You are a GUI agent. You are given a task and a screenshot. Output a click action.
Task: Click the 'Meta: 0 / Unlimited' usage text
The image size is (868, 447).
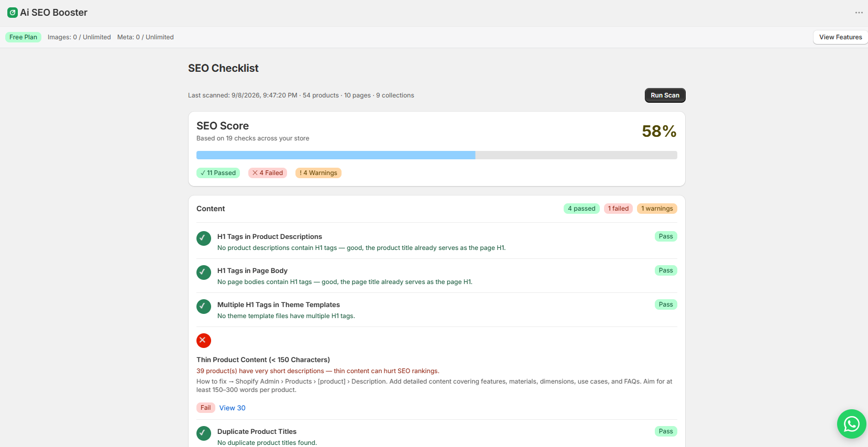(146, 37)
